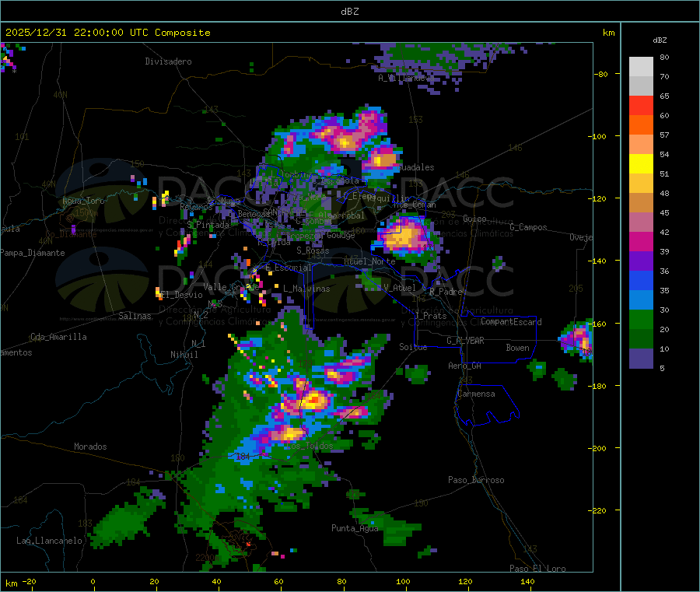700x592 pixels.
Task: Click the Aero_GA map label
Action: (x=465, y=366)
